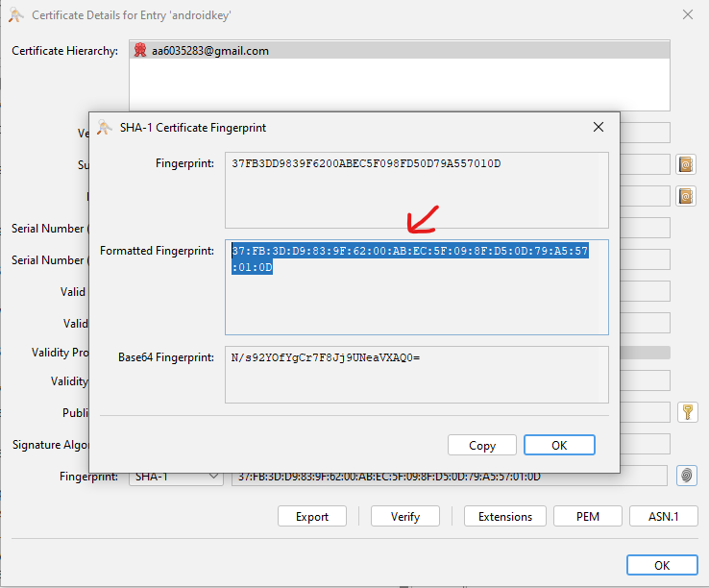This screenshot has height=588, width=709.
Task: Click in the Base64 Fingerprint text box
Action: (x=416, y=375)
